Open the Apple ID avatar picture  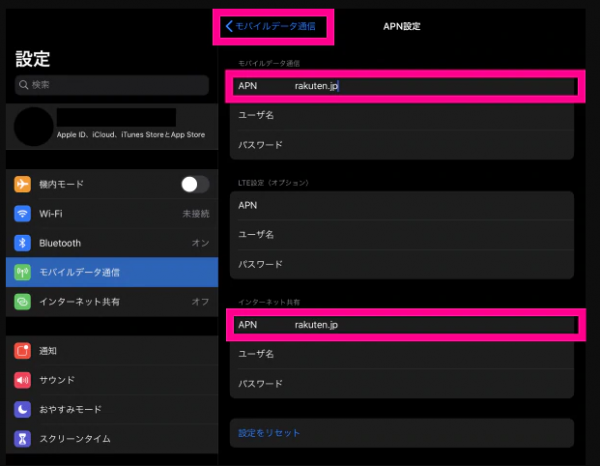[34, 127]
